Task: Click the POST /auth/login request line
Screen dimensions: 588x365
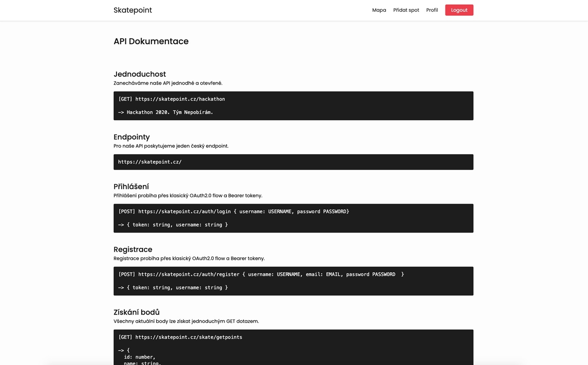Action: click(233, 211)
